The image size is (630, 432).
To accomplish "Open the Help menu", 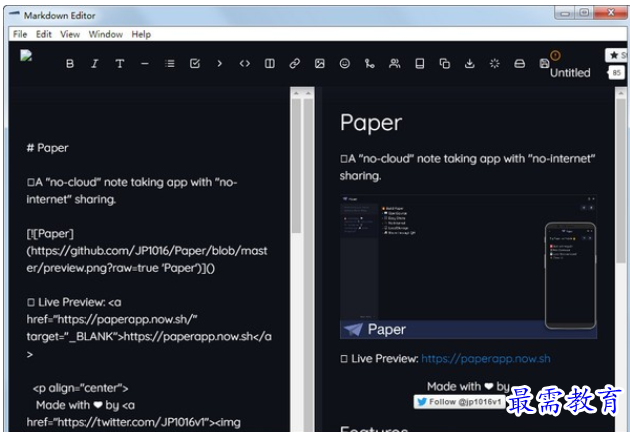I will [x=141, y=34].
